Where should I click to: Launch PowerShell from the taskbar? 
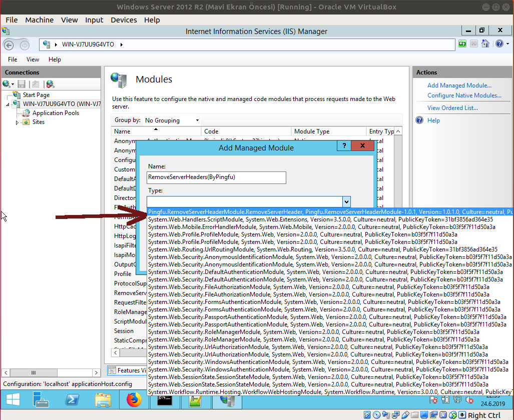click(72, 399)
